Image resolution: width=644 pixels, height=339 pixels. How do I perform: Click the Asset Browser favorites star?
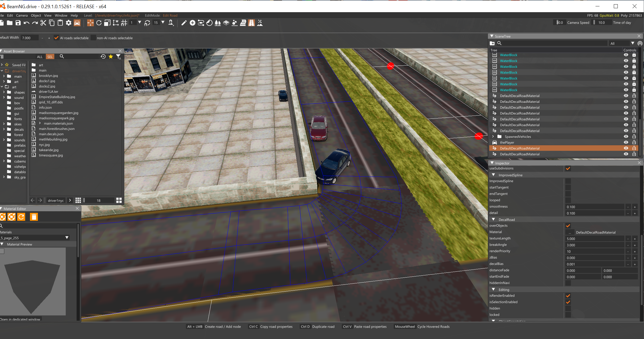pyautogui.click(x=111, y=56)
